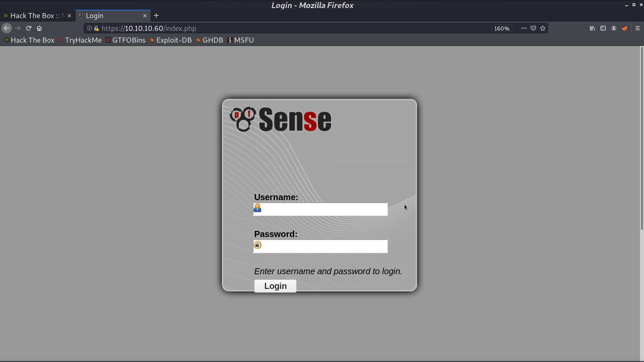Open the Library icon
Screen dimensions: 644x362
click(x=592, y=28)
